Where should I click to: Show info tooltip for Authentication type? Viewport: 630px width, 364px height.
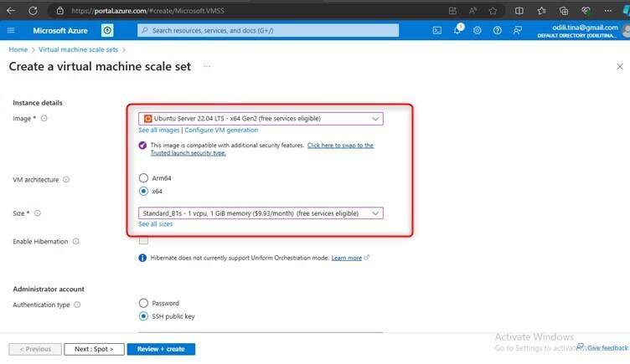coord(77,305)
